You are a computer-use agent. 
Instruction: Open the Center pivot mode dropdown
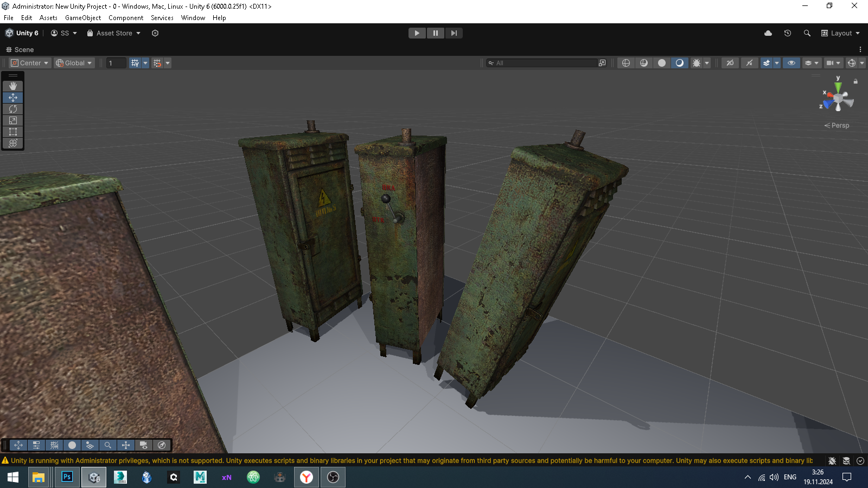[x=30, y=63]
